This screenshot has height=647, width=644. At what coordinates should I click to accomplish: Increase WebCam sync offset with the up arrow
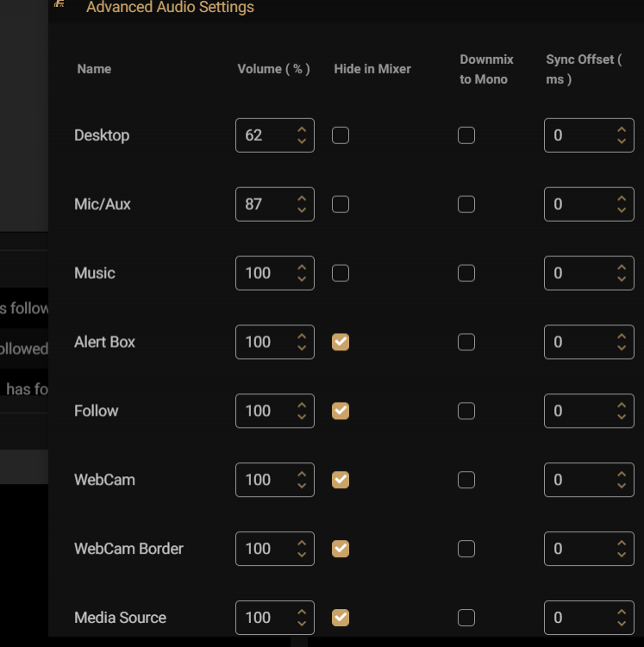(622, 474)
